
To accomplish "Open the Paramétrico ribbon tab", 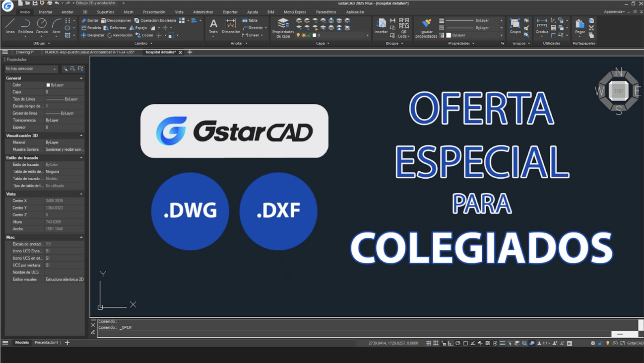I will 326,12.
